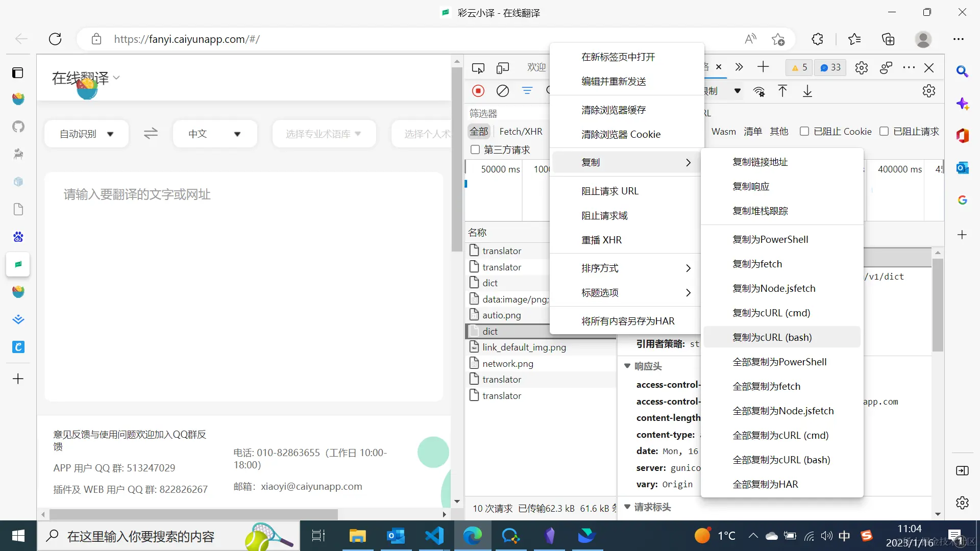This screenshot has width=980, height=551.
Task: Open Visual Studio Code from taskbar
Action: [x=434, y=536]
